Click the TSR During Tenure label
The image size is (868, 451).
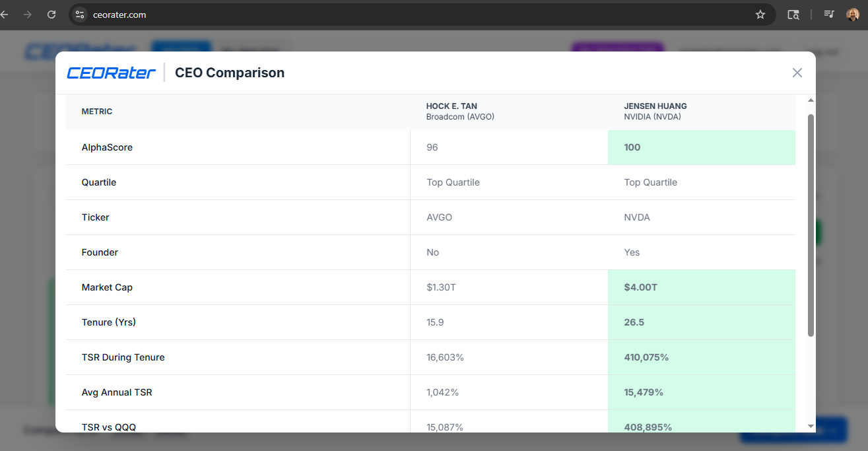(123, 357)
